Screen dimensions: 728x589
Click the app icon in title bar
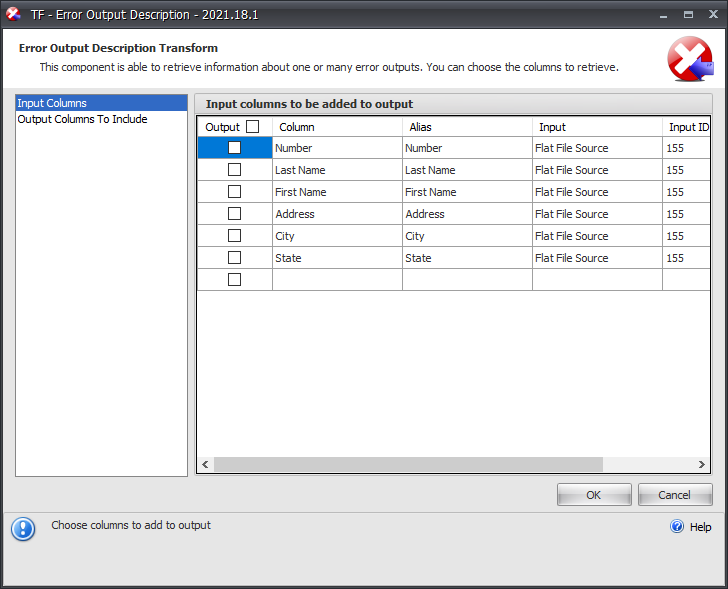click(13, 14)
